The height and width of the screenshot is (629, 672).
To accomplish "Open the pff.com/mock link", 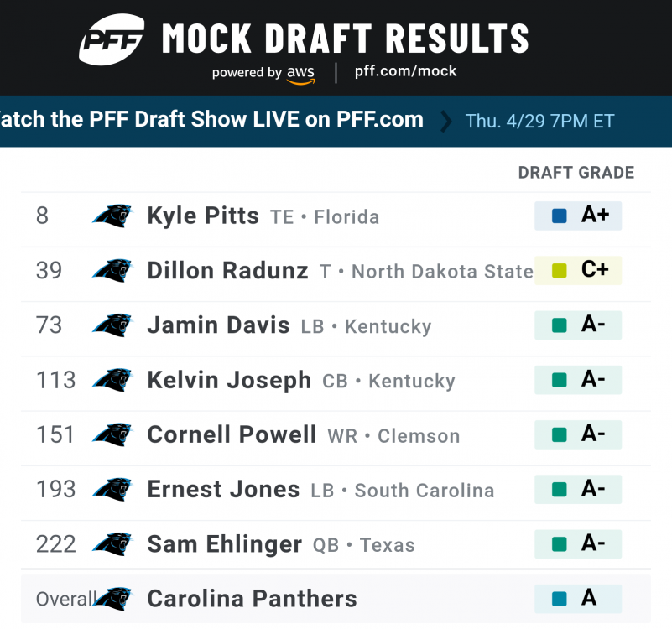I will tap(406, 71).
